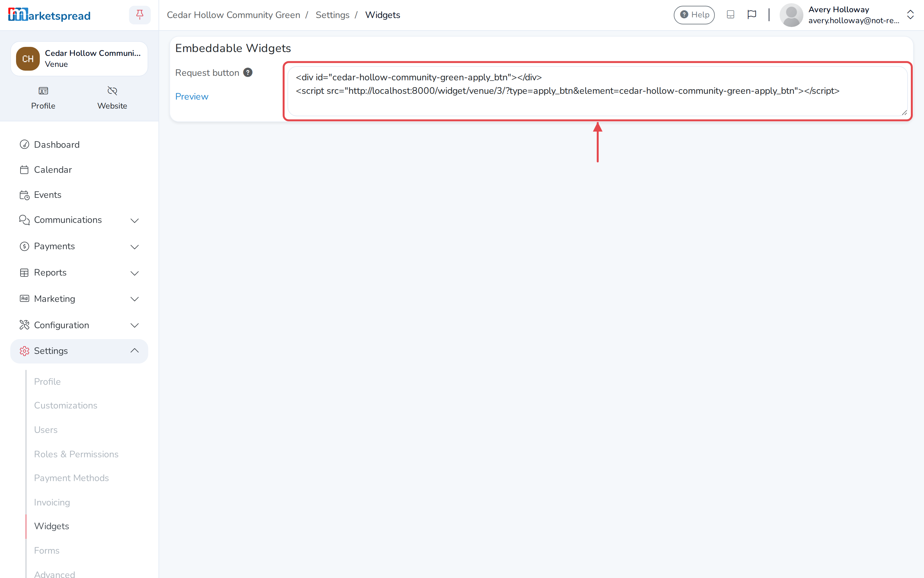924x578 pixels.
Task: Click inside the widget embed code textarea
Action: click(x=597, y=92)
